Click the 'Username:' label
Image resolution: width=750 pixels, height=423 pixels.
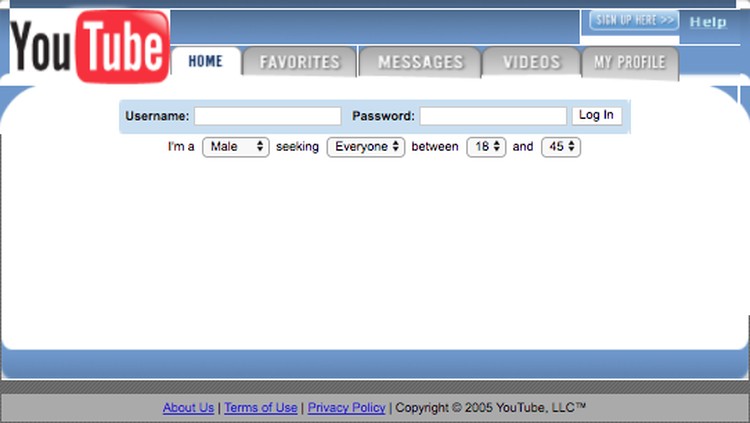157,116
